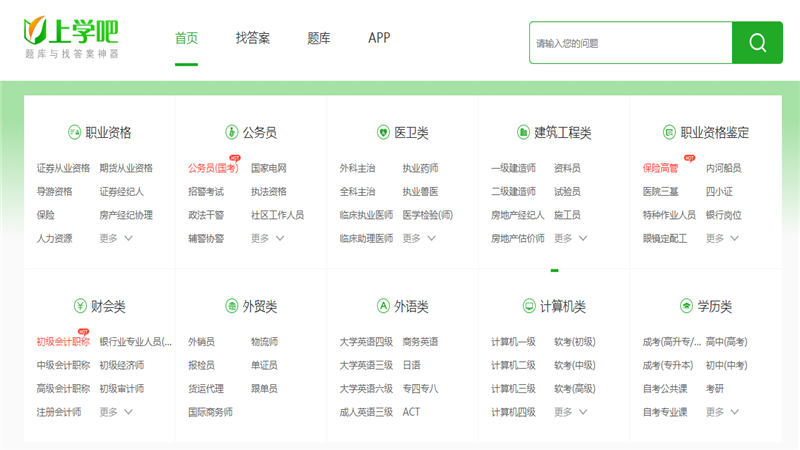Open the 首页 tab
Image resolution: width=800 pixels, height=450 pixels.
pos(186,38)
